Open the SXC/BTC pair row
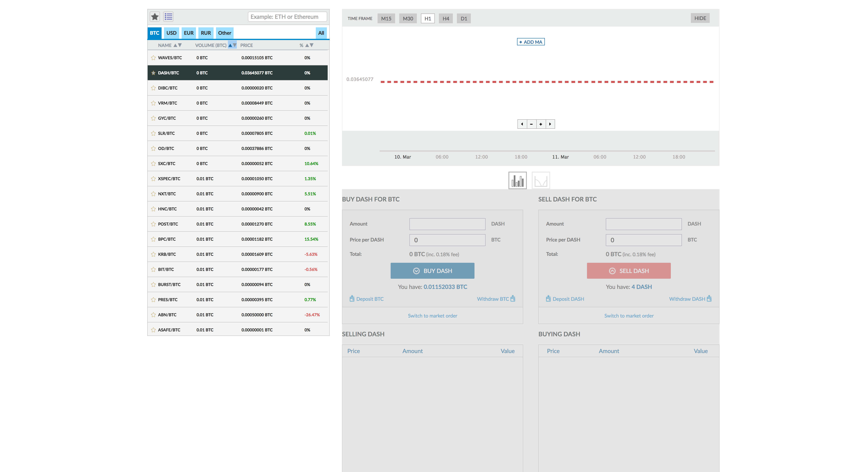 pos(237,164)
